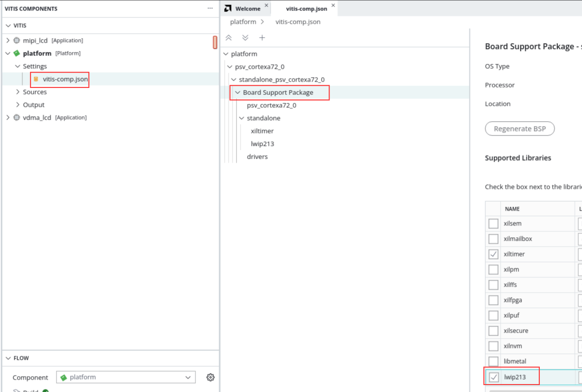The width and height of the screenshot is (582, 392).
Task: Collapse the Board Support Package node chevron
Action: [x=238, y=93]
